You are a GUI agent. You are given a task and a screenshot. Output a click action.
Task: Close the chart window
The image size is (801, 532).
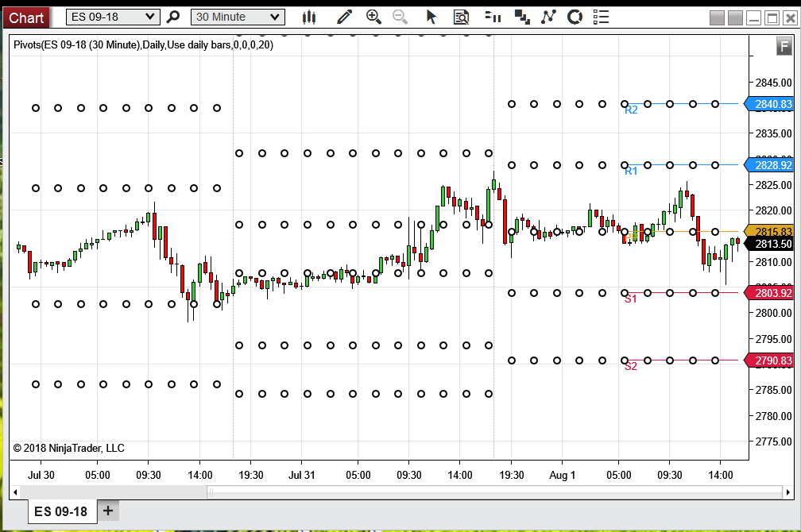point(790,18)
